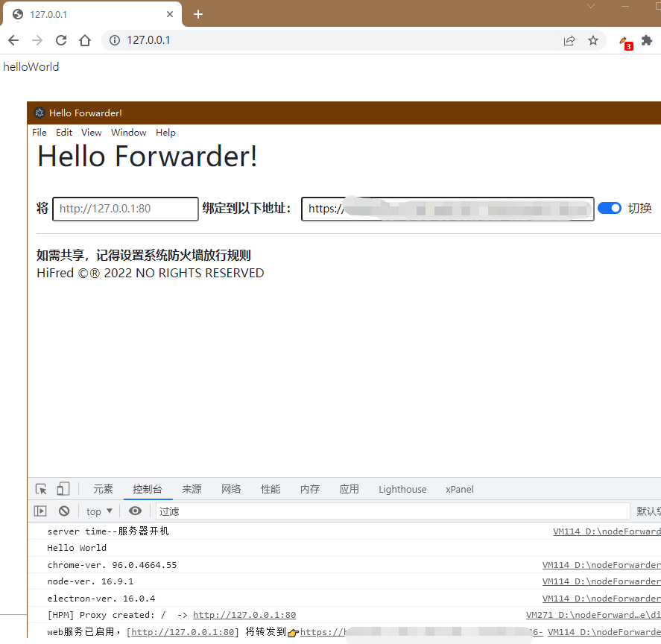Switch to the Lighthouse DevTools tab
This screenshot has width=661, height=644.
tap(402, 489)
